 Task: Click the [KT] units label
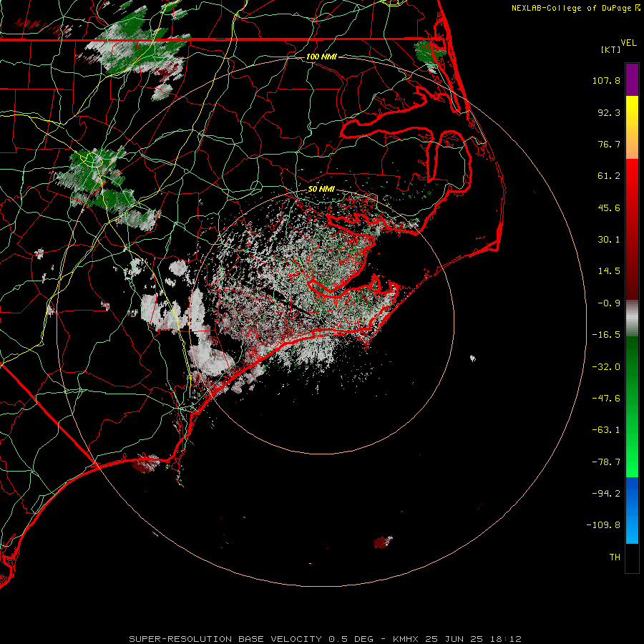pyautogui.click(x=611, y=49)
